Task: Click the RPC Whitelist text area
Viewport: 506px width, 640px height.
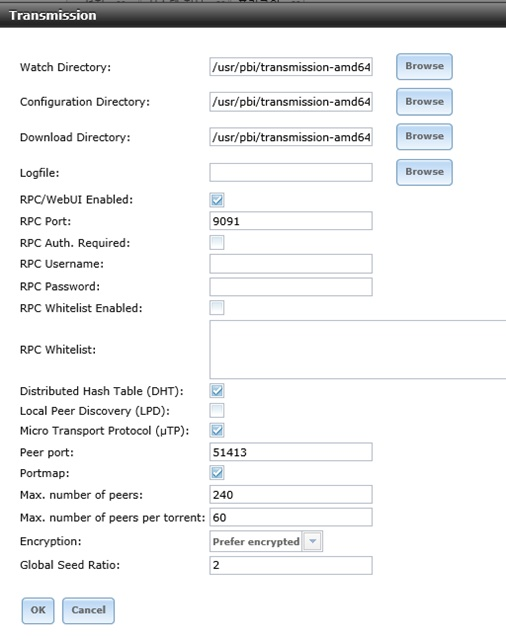Action: [x=358, y=349]
